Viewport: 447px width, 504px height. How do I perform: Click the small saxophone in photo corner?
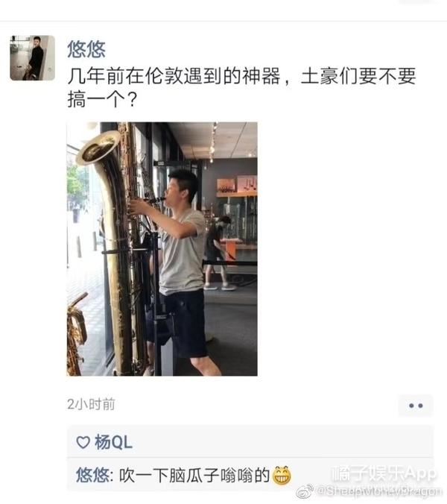click(x=77, y=335)
